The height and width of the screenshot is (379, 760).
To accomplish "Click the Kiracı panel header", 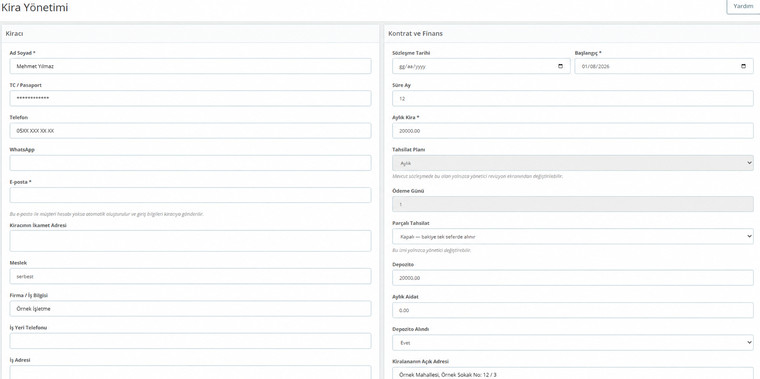I will click(190, 33).
